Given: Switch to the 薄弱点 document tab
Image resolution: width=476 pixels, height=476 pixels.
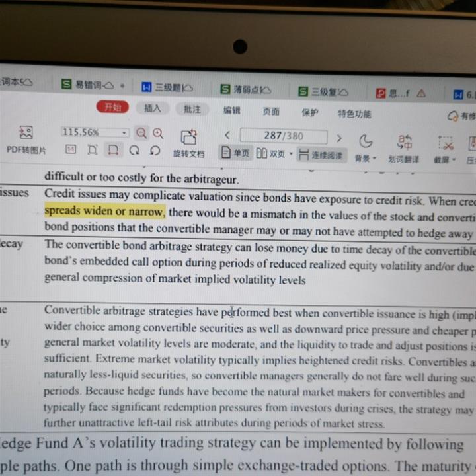Looking at the screenshot, I should coord(251,89).
